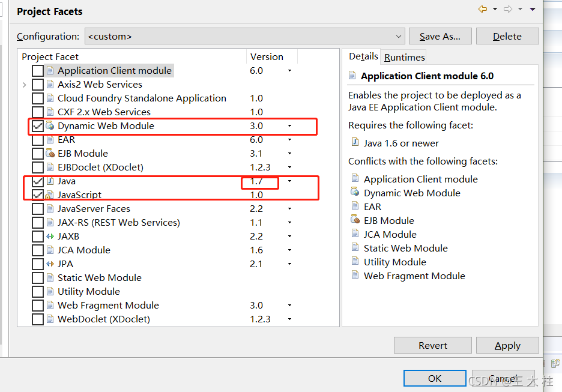The image size is (562, 392).
Task: Click the JCA Module version 1.6 cell
Action: [256, 250]
